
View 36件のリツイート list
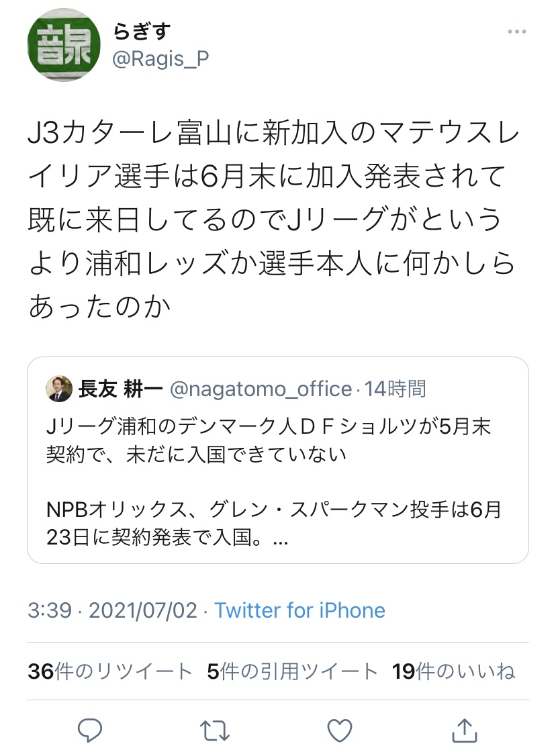[110, 671]
